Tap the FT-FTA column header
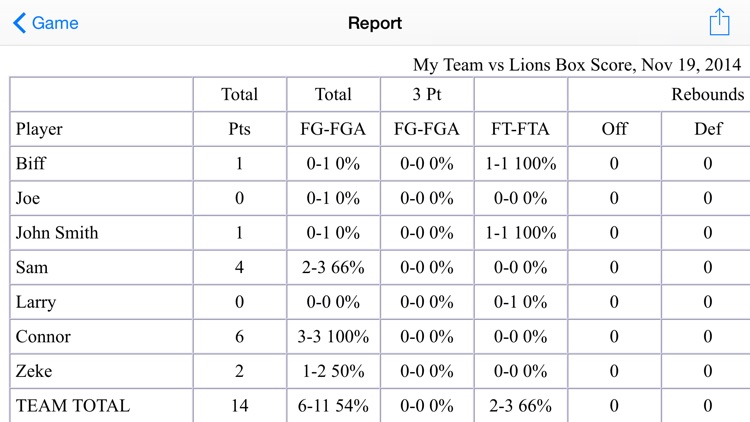The image size is (750, 422). coord(520,129)
